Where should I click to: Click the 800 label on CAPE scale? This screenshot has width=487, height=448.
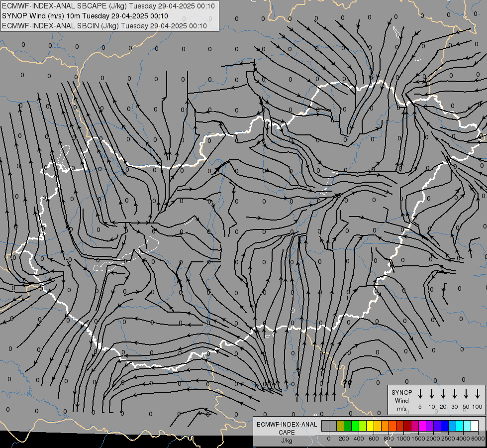pos(389,439)
